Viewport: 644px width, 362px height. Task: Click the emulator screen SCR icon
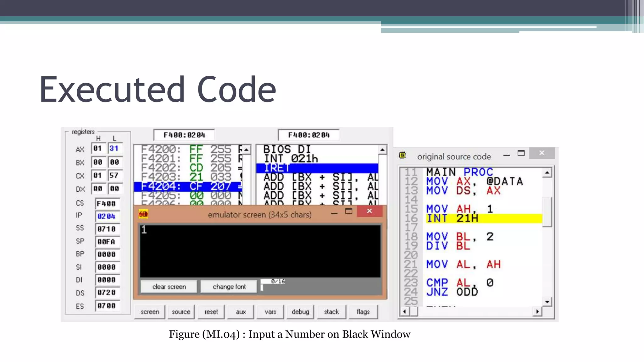(x=143, y=214)
